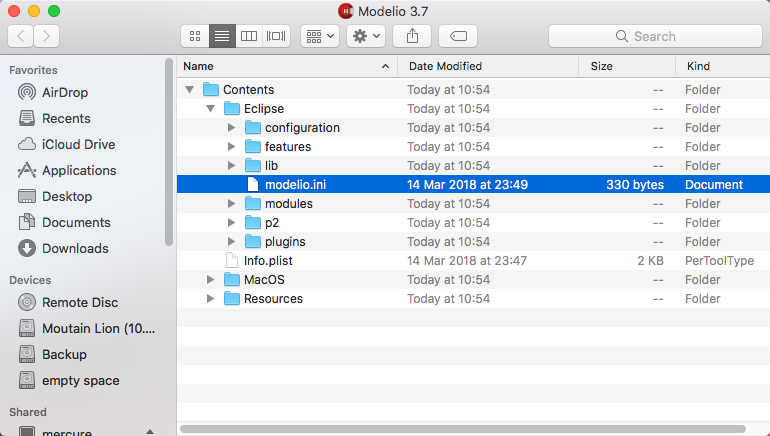The height and width of the screenshot is (436, 770).
Task: Open the item arrangement dropdown
Action: click(320, 36)
